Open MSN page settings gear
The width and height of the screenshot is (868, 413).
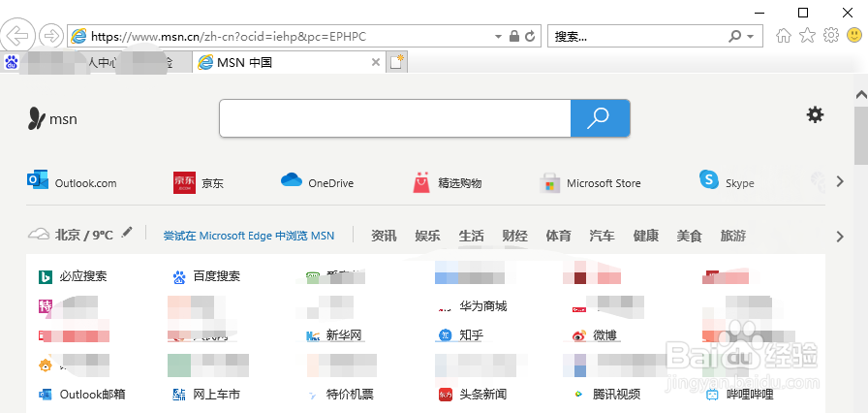tap(815, 115)
